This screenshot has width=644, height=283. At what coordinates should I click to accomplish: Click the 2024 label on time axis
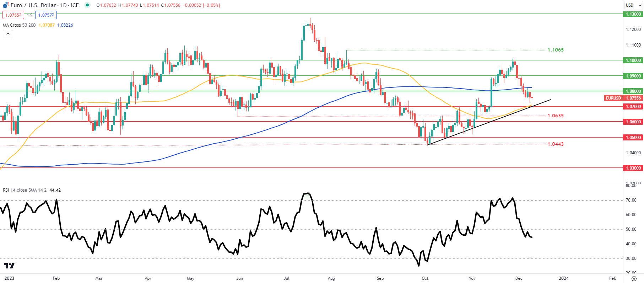pyautogui.click(x=564, y=278)
